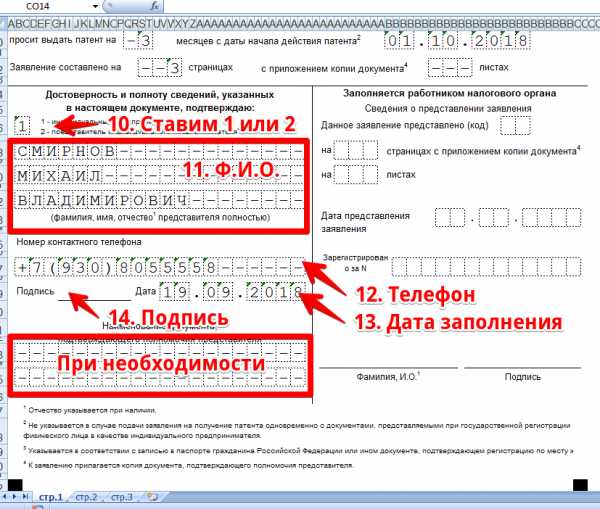Image resolution: width=600 pixels, height=509 pixels.
Task: Click the text 'Заявление составлено на'
Action: click(x=65, y=67)
